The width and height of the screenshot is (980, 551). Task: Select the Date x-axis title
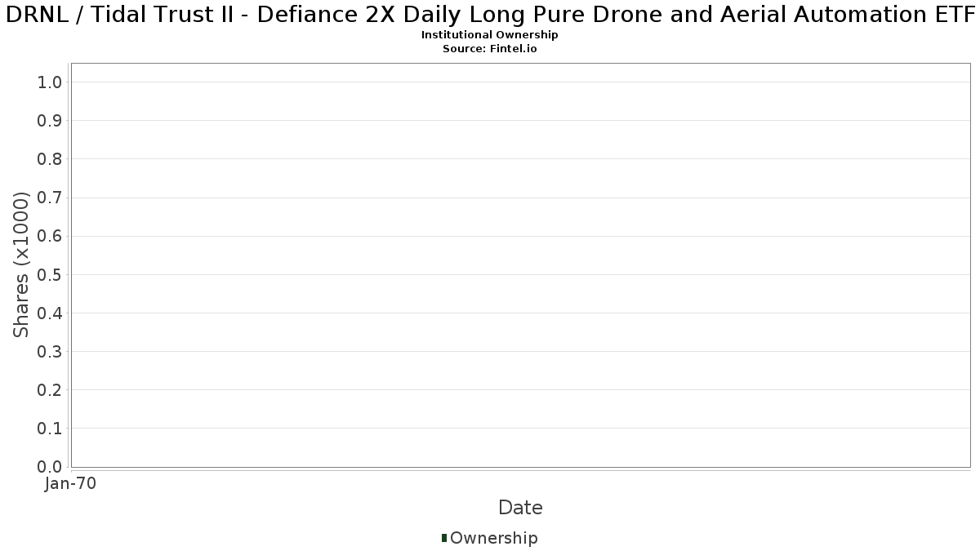(520, 508)
